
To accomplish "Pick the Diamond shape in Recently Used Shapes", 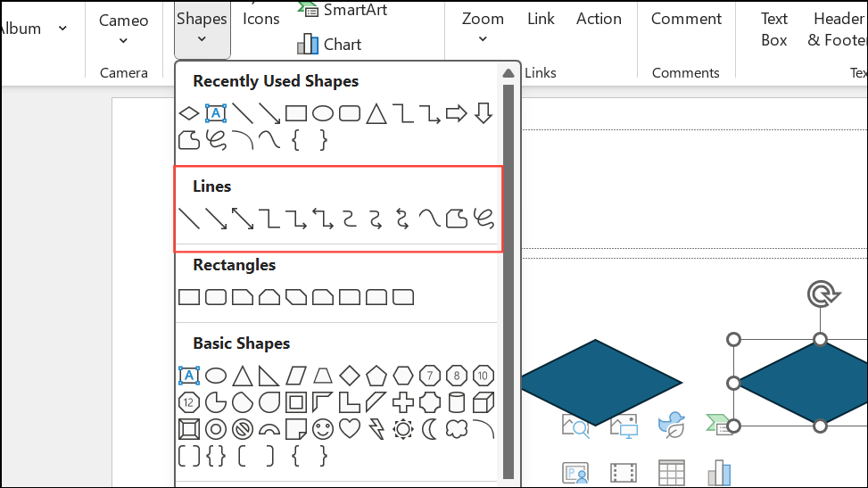I will pyautogui.click(x=189, y=113).
